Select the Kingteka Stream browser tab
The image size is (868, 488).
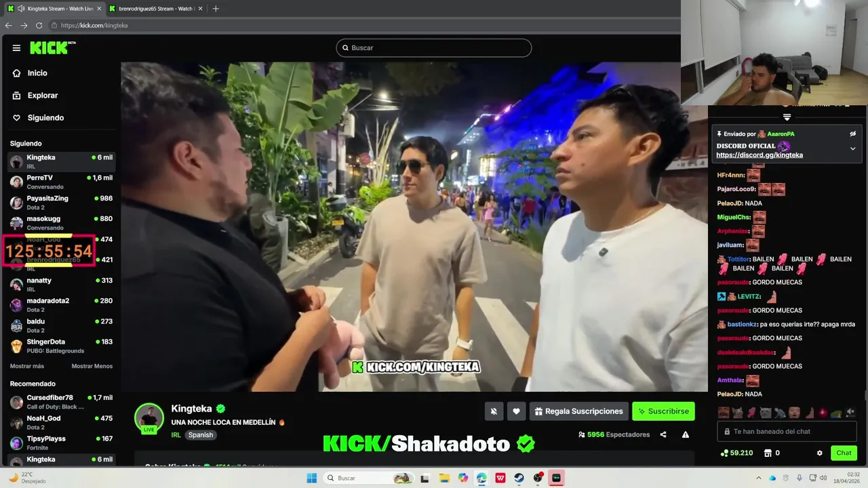tap(55, 9)
